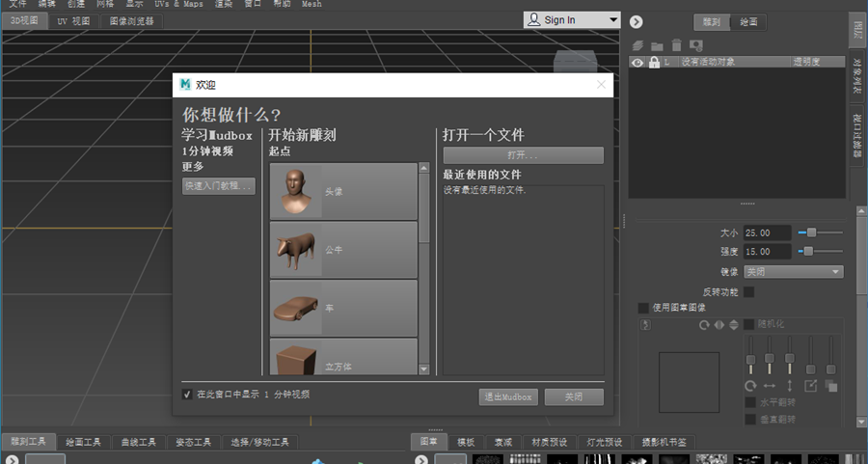Expand the stamp tray arrow at bottom
Image resolution: width=868 pixels, height=464 pixels.
coord(421,459)
